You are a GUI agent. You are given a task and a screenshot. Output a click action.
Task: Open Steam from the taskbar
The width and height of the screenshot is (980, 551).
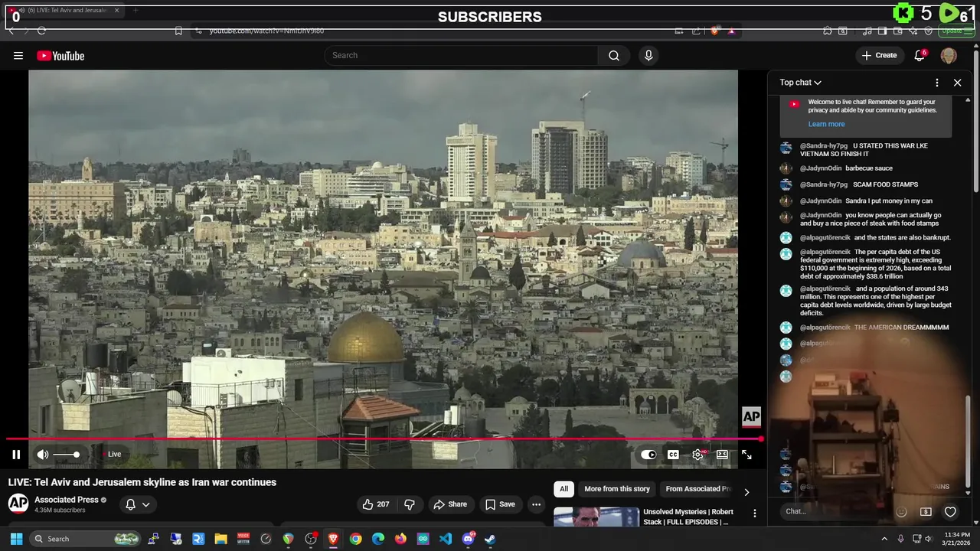coord(490,539)
